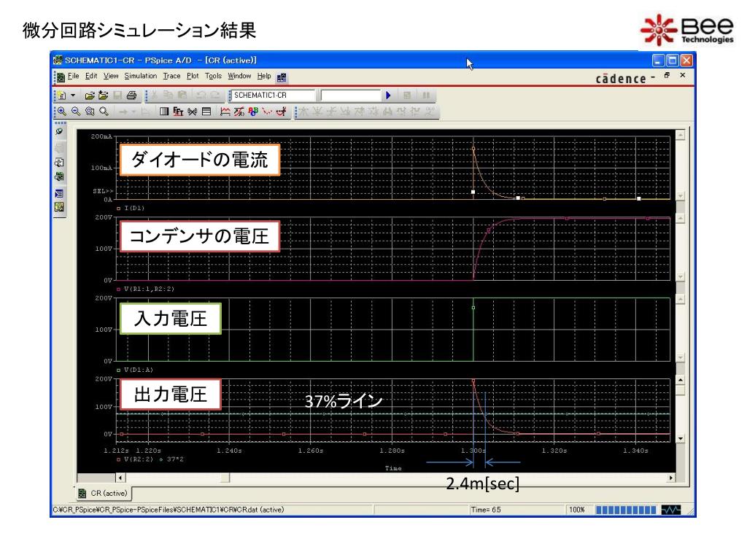Open the File menu

coord(74,76)
